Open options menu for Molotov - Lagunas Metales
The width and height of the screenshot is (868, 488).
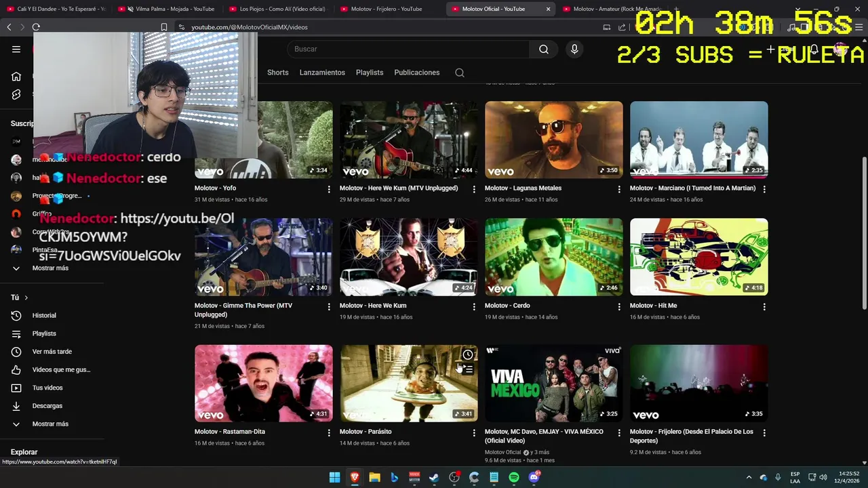619,189
